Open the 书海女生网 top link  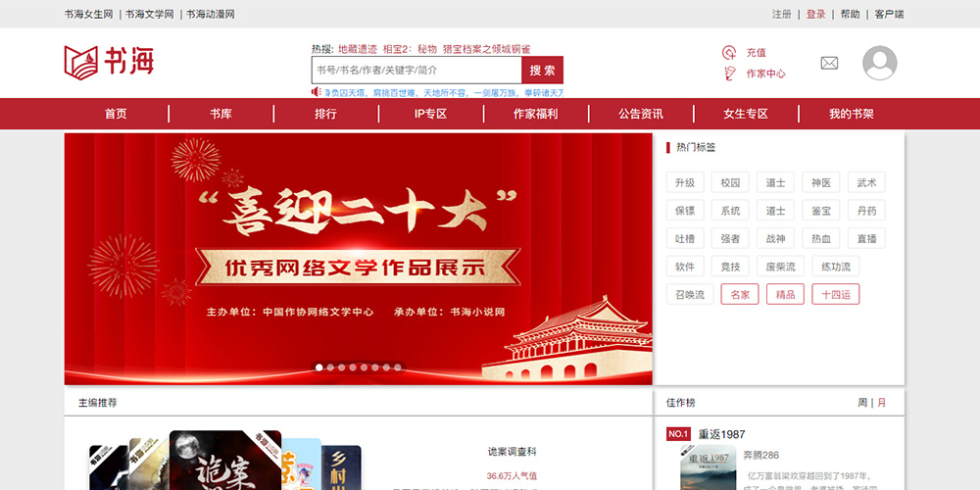pyautogui.click(x=88, y=14)
